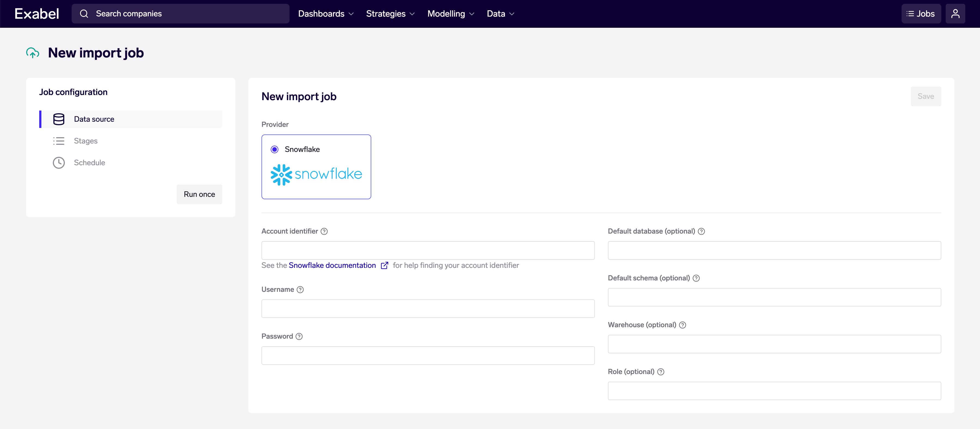Image resolution: width=980 pixels, height=429 pixels.
Task: Open the Jobs panel
Action: pos(921,14)
